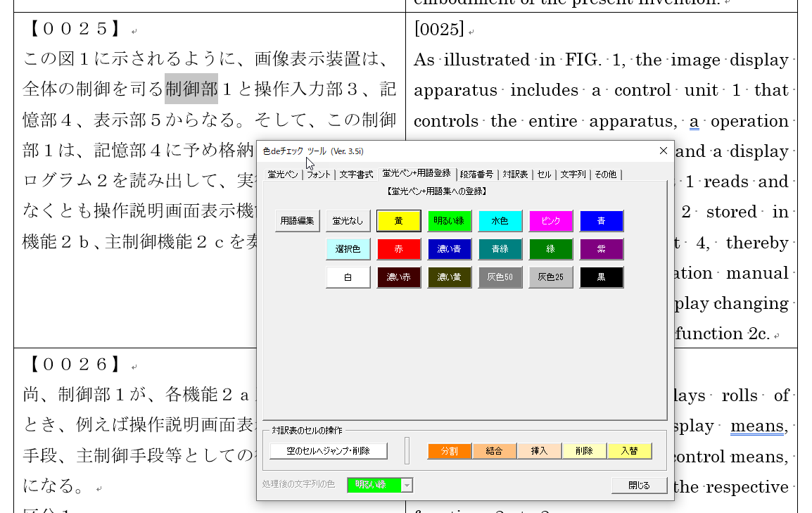This screenshot has width=812, height=513.
Task: Click the 選択色 selection color button
Action: point(348,249)
